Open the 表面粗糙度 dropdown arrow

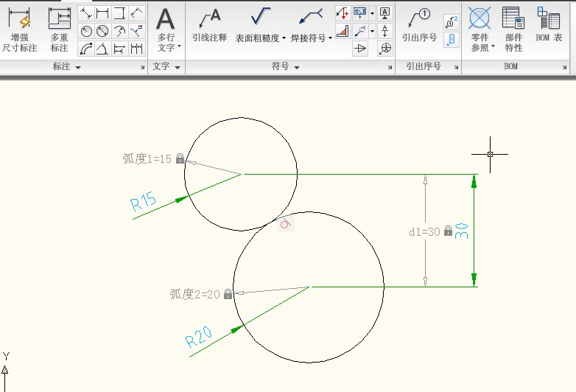point(284,38)
